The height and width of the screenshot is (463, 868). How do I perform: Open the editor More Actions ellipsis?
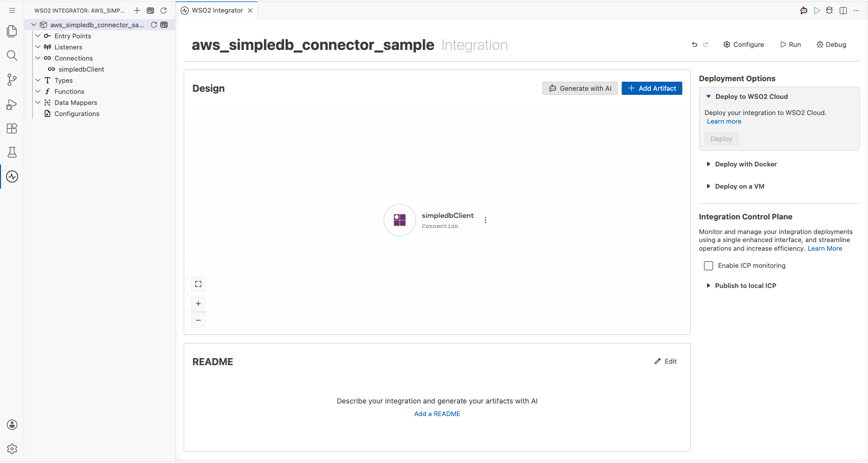click(x=856, y=11)
